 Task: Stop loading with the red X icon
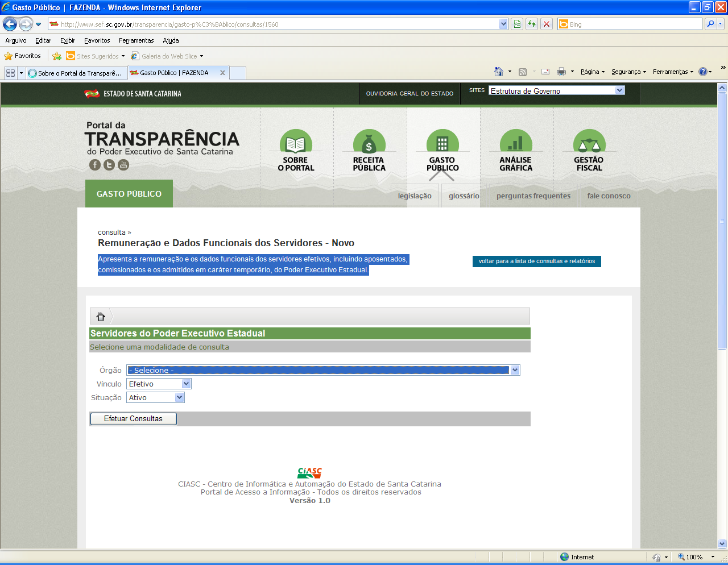pyautogui.click(x=547, y=24)
